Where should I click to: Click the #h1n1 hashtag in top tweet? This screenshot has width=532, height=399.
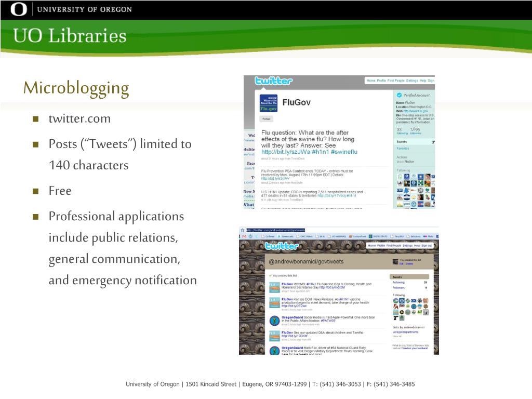tap(321, 152)
